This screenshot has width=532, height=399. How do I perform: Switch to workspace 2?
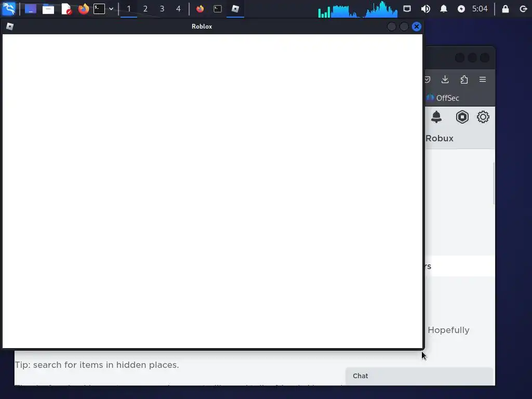pyautogui.click(x=145, y=9)
